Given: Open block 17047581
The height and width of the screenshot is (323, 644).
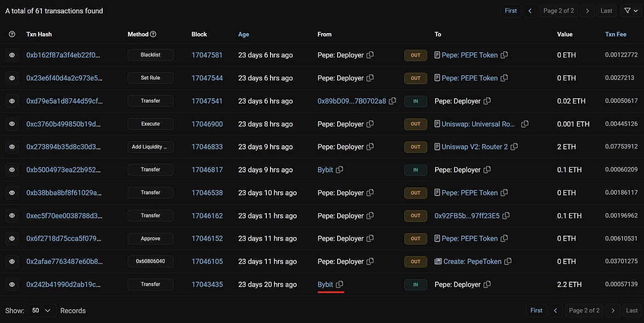Looking at the screenshot, I should click(x=207, y=55).
